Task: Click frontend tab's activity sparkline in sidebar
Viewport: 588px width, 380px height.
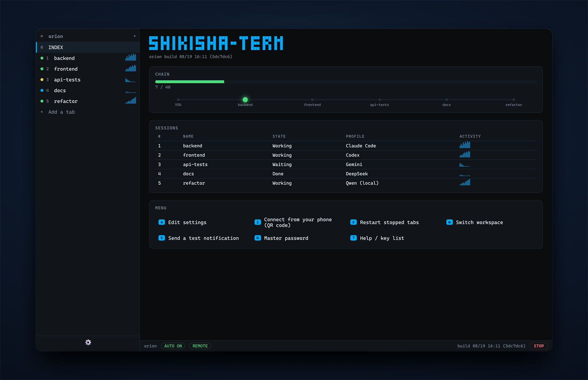Action: [131, 68]
